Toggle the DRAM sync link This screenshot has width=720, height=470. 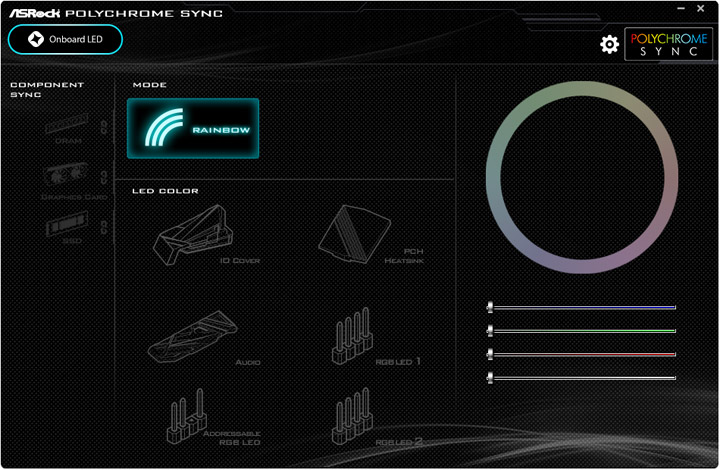[104, 128]
